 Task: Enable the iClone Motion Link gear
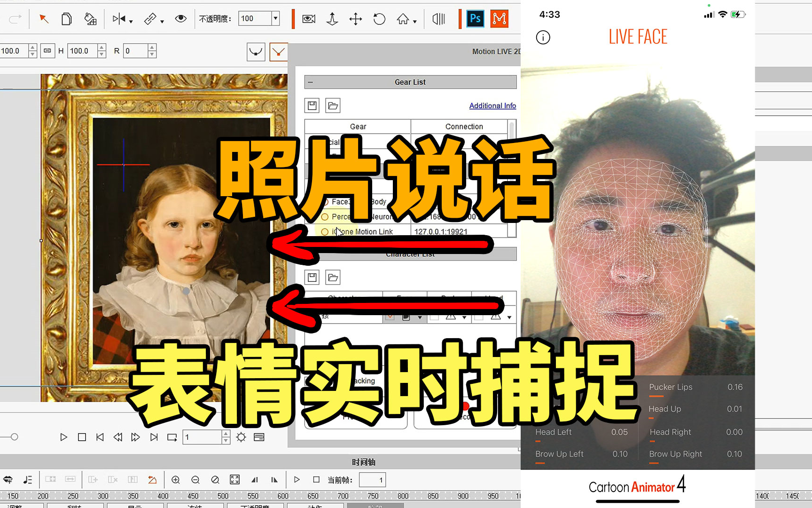tap(324, 231)
